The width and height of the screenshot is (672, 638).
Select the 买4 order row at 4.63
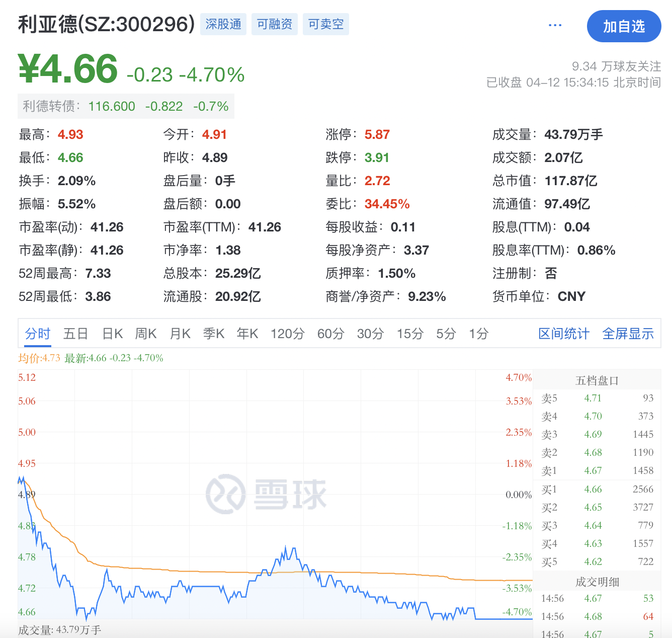point(597,543)
